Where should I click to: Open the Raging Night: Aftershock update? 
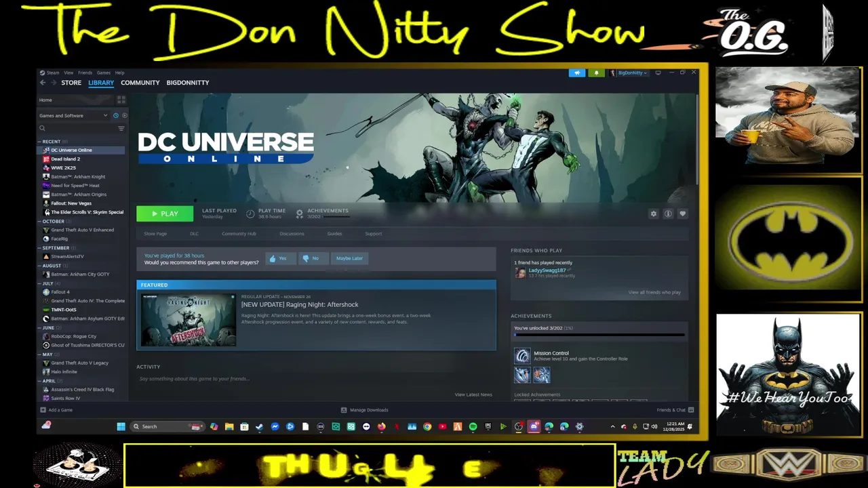tap(300, 304)
